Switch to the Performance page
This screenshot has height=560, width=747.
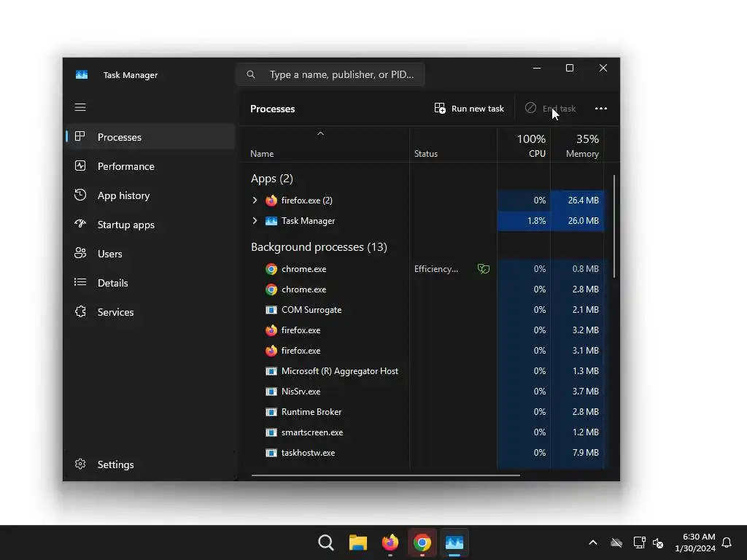[x=150, y=166]
